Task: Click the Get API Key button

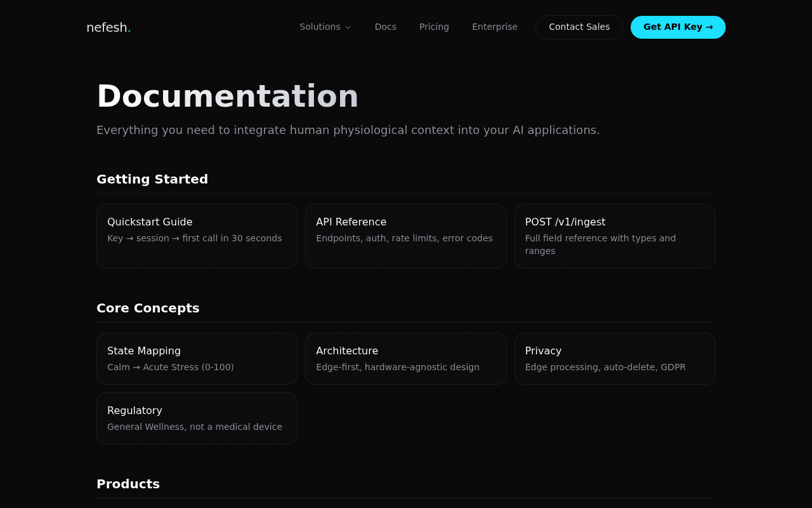Action: [x=678, y=27]
